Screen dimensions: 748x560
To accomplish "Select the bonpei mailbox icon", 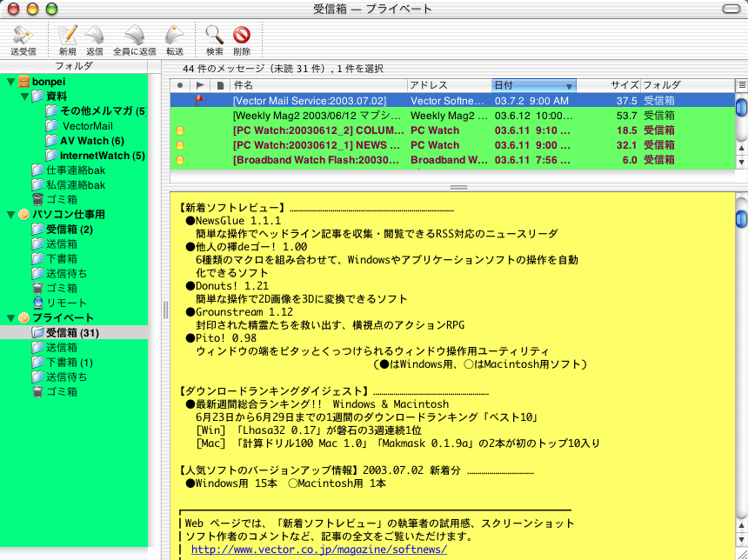I will [x=23, y=82].
